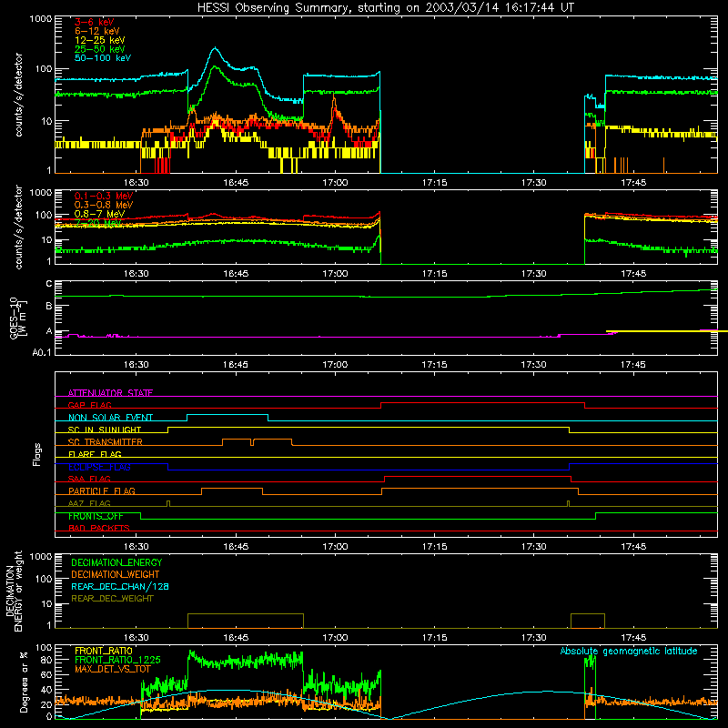Click the PARTICLE_FLAG label
Image resolution: width=728 pixels, height=728 pixels.
coord(102,490)
